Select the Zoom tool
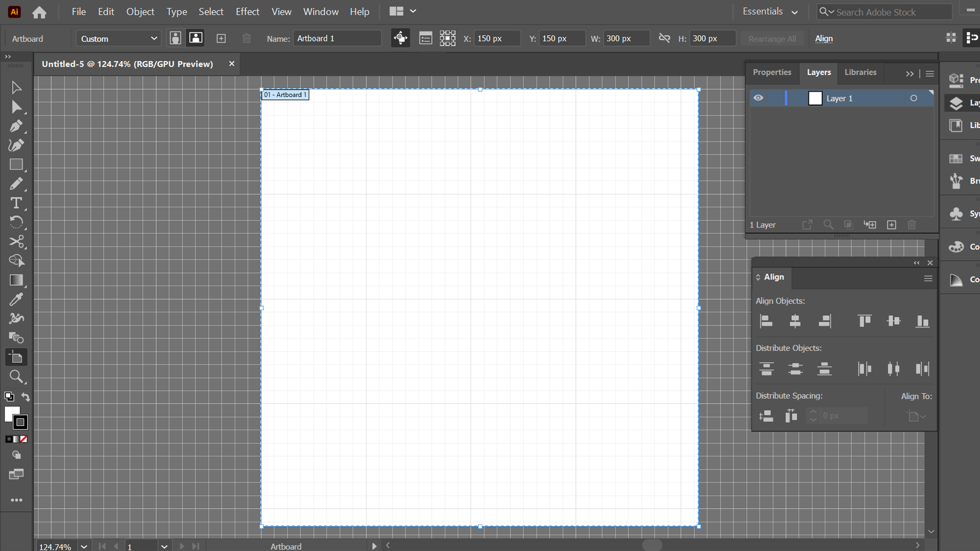This screenshot has height=551, width=980. click(x=16, y=377)
